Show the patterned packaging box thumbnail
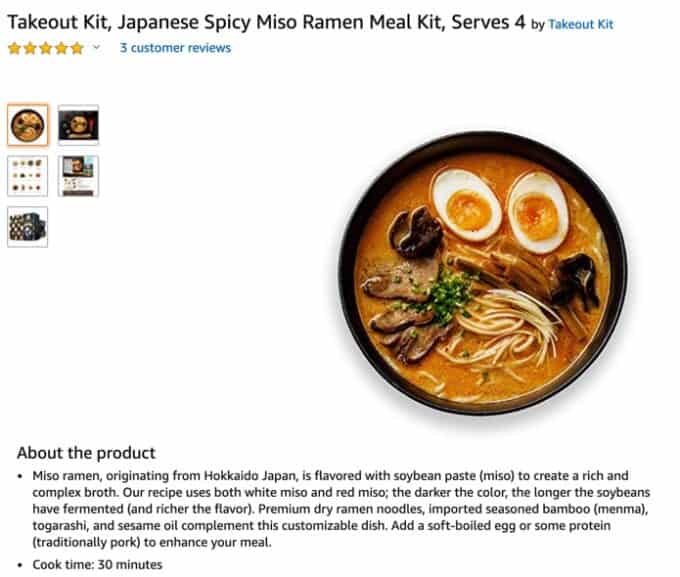The image size is (680, 577). tap(28, 227)
